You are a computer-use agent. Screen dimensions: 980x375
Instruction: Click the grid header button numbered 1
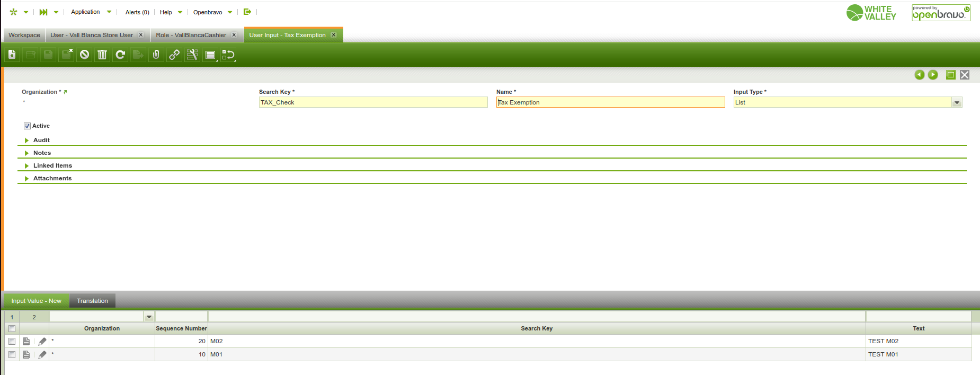pos(12,317)
